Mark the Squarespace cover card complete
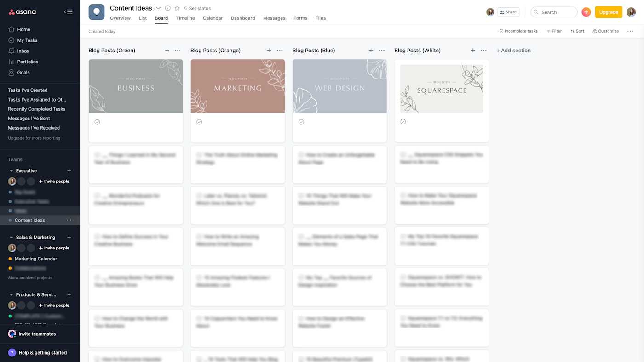 coord(403,122)
